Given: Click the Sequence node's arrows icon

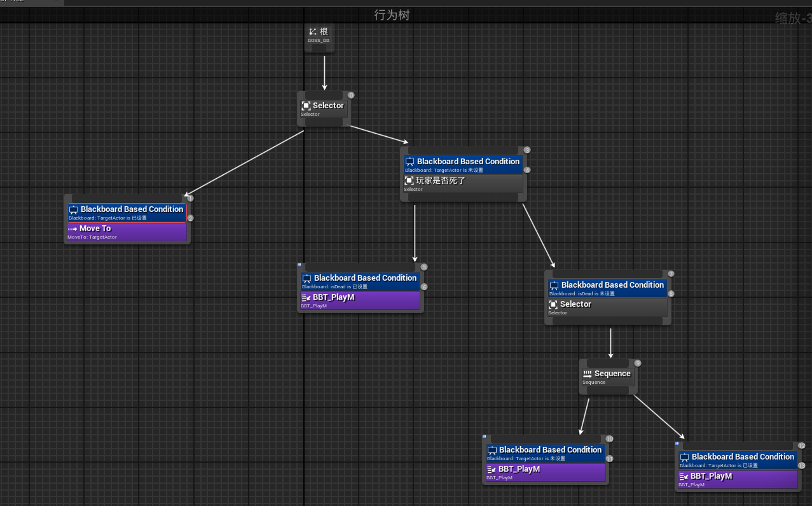Looking at the screenshot, I should [x=588, y=374].
